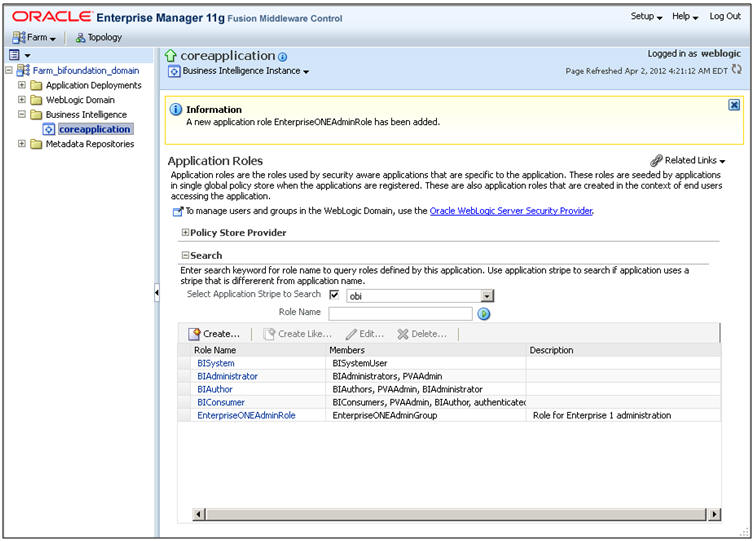
Task: Collapse the Business Intelligence folder
Action: pyautogui.click(x=22, y=114)
